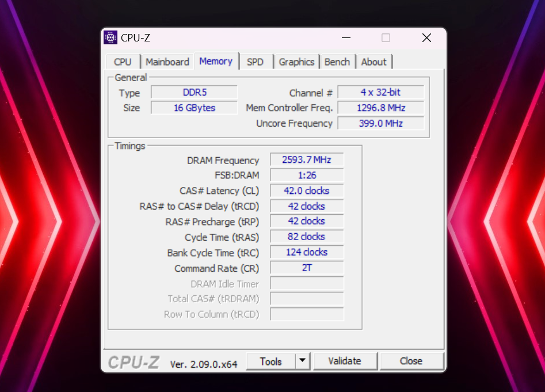This screenshot has height=392, width=545.
Task: Click the 82 clocks tRAS value
Action: tap(307, 237)
